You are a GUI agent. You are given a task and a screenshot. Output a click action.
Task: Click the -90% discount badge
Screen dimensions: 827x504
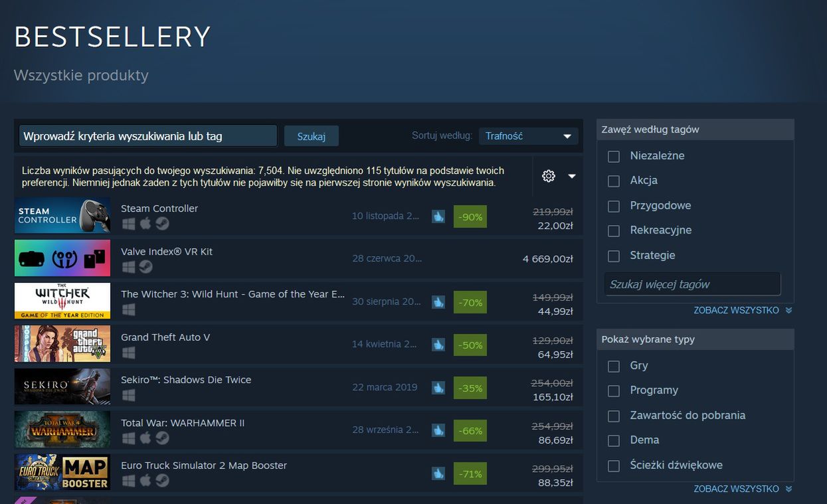point(470,216)
